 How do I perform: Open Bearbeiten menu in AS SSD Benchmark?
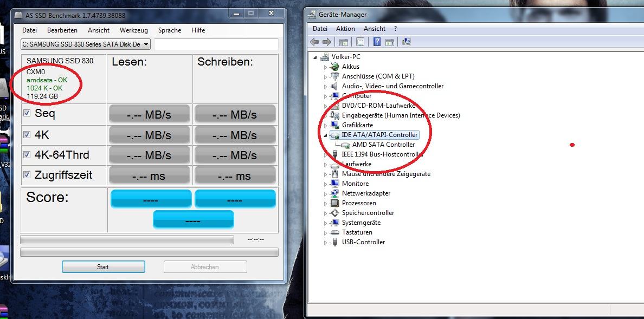click(x=62, y=30)
